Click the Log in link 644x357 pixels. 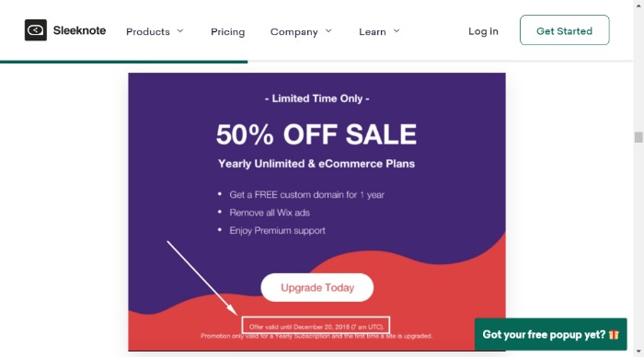coord(483,31)
